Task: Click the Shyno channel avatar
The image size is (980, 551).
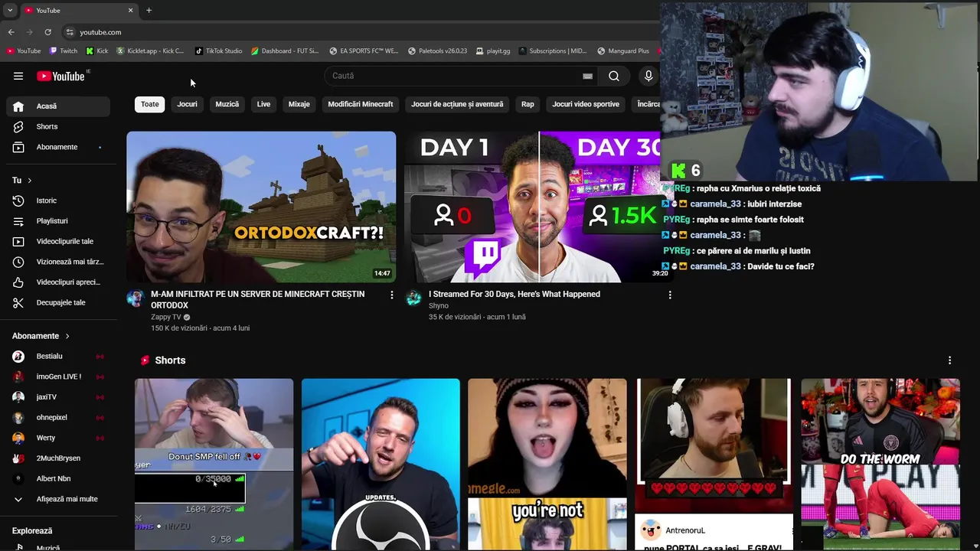Action: [x=413, y=298]
